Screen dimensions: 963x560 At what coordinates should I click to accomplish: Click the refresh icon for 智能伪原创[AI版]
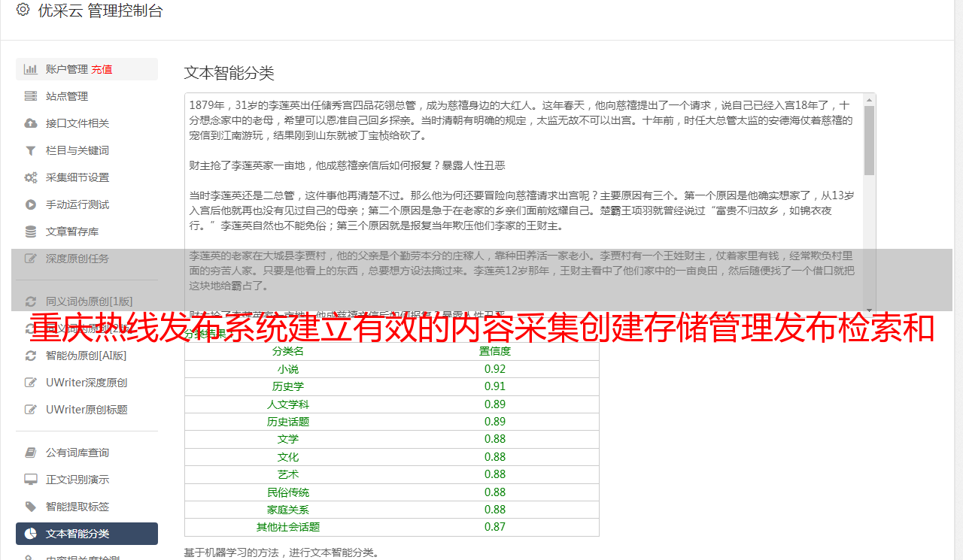31,356
